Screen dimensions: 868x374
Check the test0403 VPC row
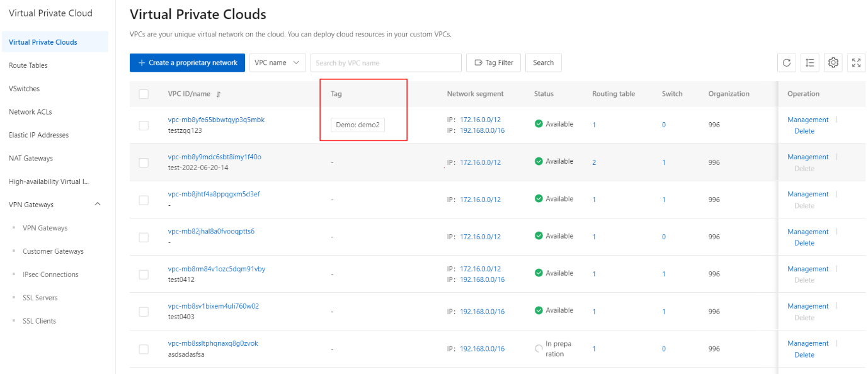[144, 311]
